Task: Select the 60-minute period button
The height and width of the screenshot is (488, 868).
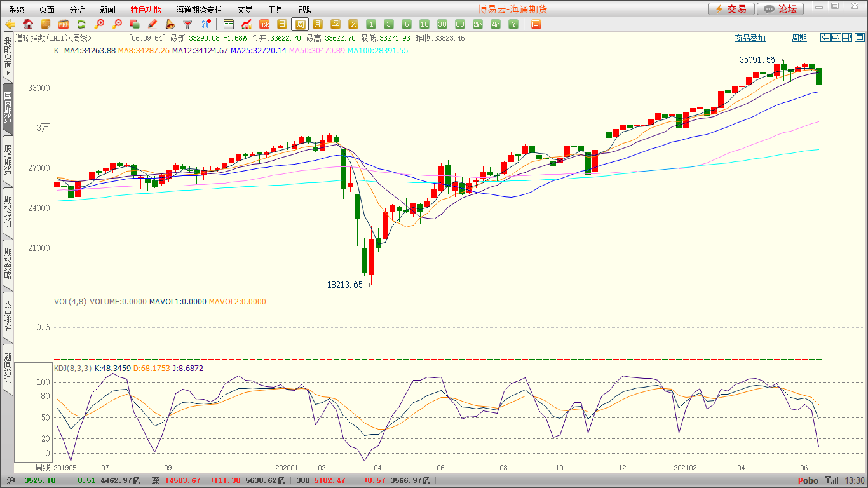Action: coord(460,24)
